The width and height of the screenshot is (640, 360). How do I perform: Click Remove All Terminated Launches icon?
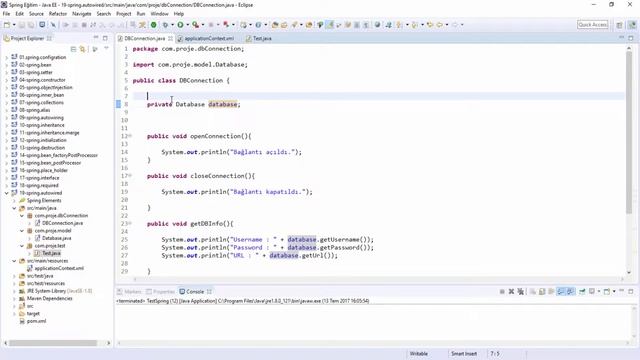tap(520, 291)
